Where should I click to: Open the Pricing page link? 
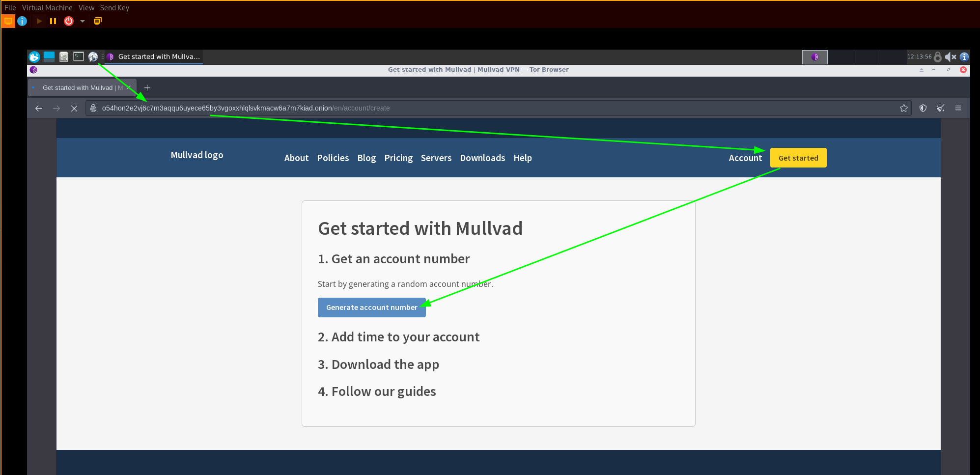pyautogui.click(x=398, y=158)
